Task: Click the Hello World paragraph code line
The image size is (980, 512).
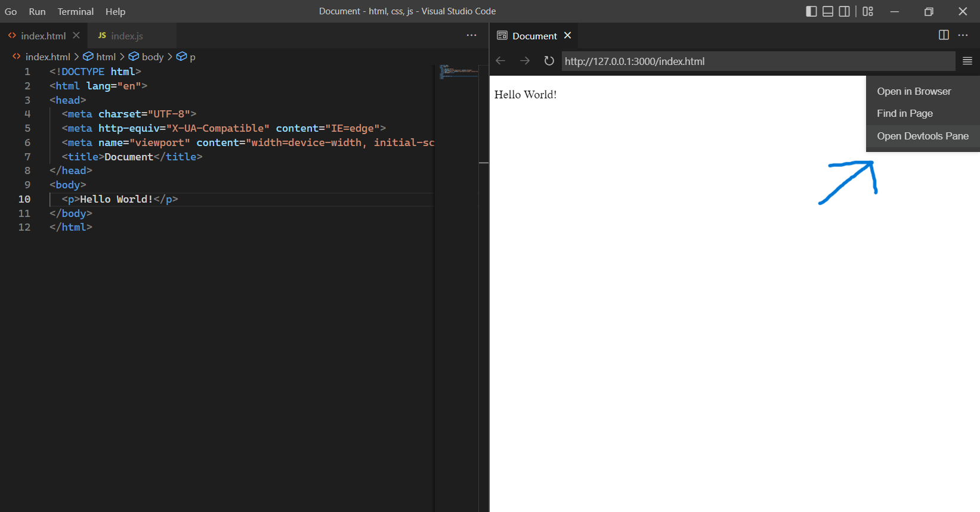Action: pos(120,199)
